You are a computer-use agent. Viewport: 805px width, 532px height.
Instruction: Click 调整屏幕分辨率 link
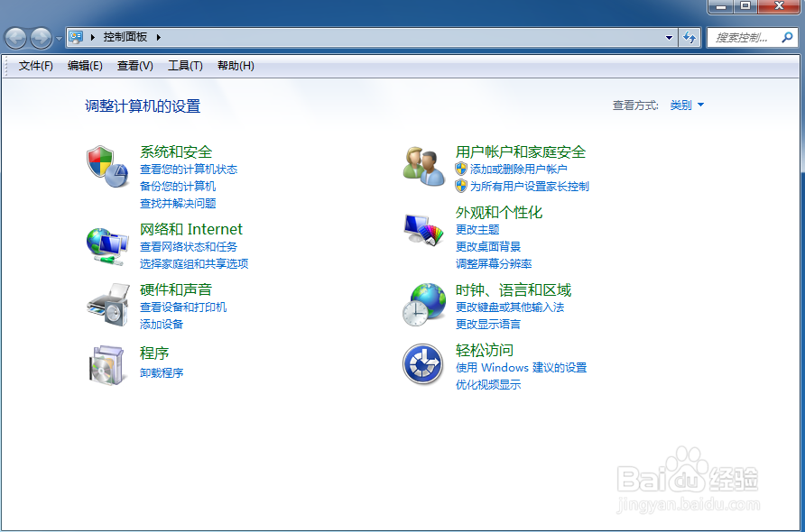click(x=494, y=263)
